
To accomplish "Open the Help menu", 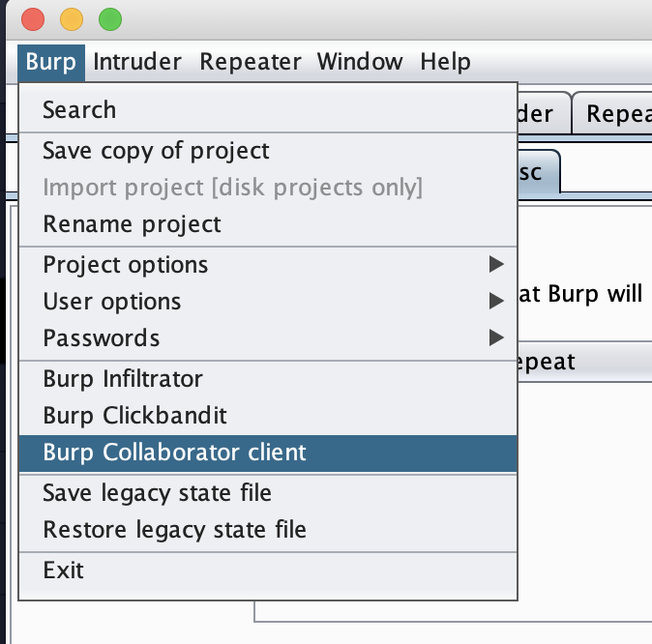I will click(445, 62).
